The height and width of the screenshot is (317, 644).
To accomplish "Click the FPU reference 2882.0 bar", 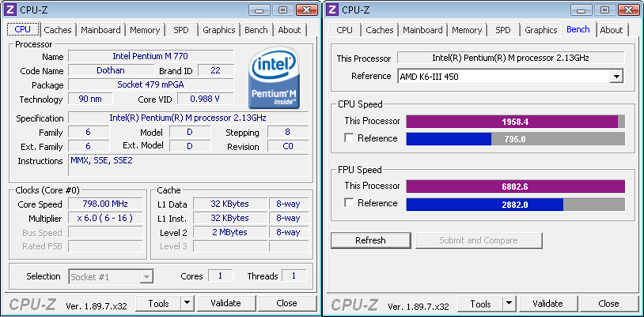I will coord(515,204).
